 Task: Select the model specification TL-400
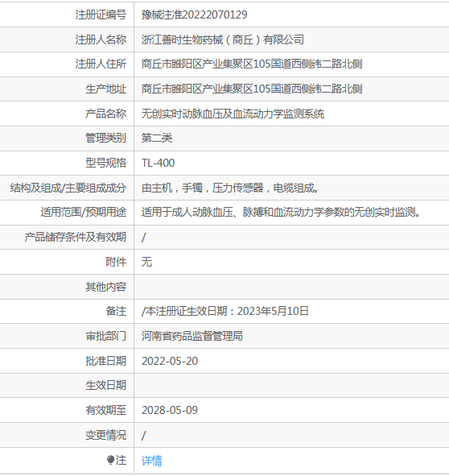(x=158, y=163)
